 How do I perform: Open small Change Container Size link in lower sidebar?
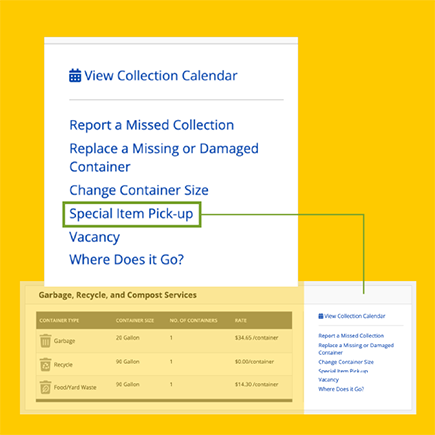pos(346,362)
